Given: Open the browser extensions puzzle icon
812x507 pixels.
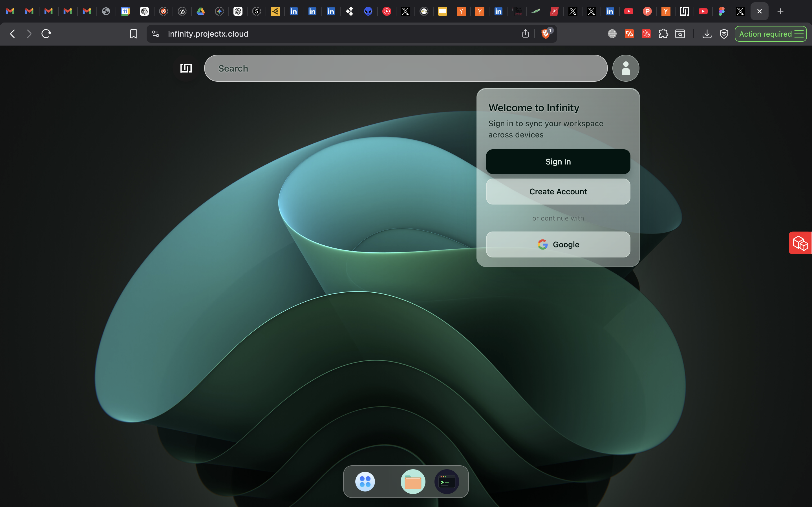Looking at the screenshot, I should pyautogui.click(x=663, y=34).
